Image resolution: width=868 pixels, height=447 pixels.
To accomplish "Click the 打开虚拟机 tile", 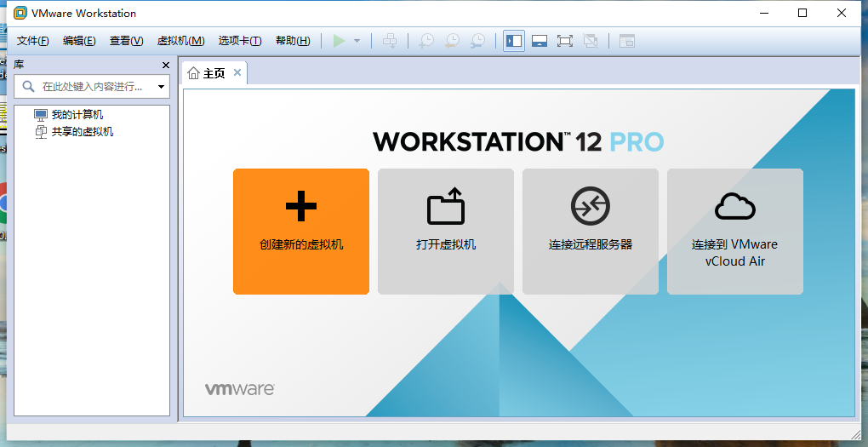I will click(x=446, y=232).
